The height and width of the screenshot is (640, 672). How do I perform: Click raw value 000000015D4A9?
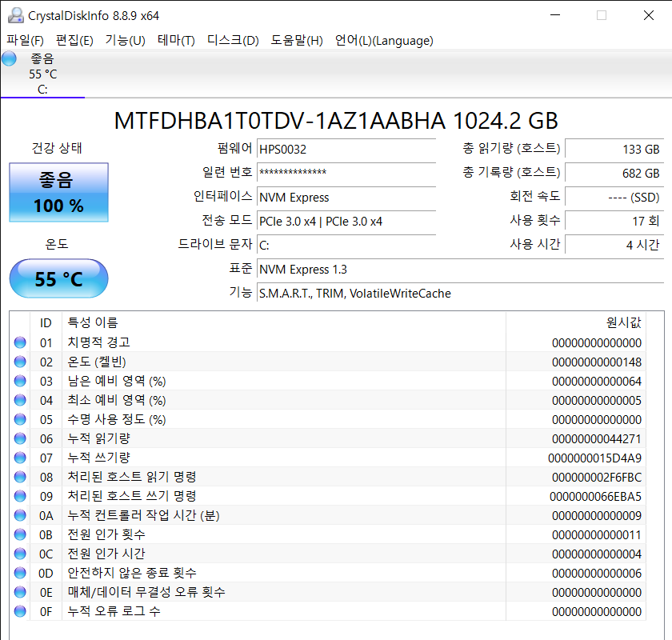595,458
